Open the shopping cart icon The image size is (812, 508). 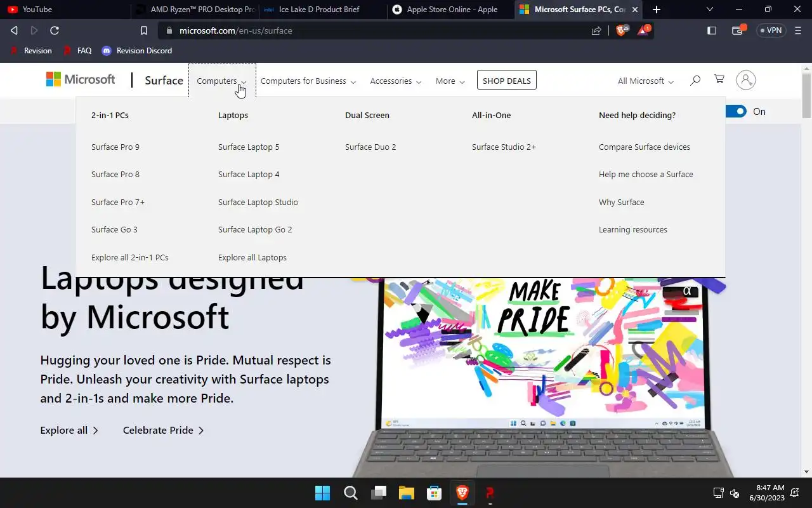(719, 79)
